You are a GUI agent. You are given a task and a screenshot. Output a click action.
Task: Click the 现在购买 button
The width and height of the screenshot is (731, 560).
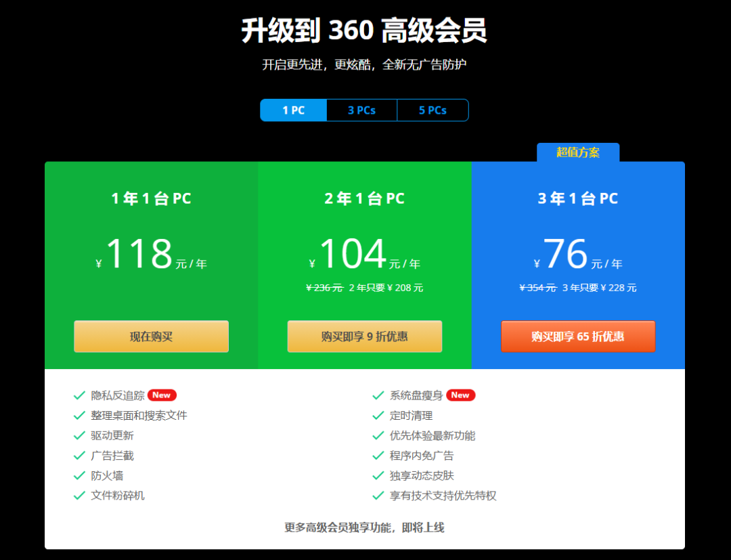tap(150, 336)
